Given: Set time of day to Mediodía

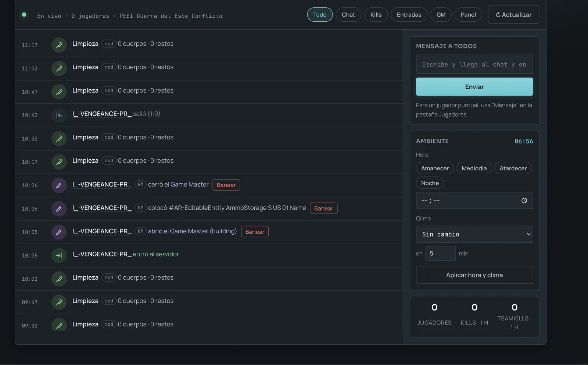Looking at the screenshot, I should [x=474, y=168].
